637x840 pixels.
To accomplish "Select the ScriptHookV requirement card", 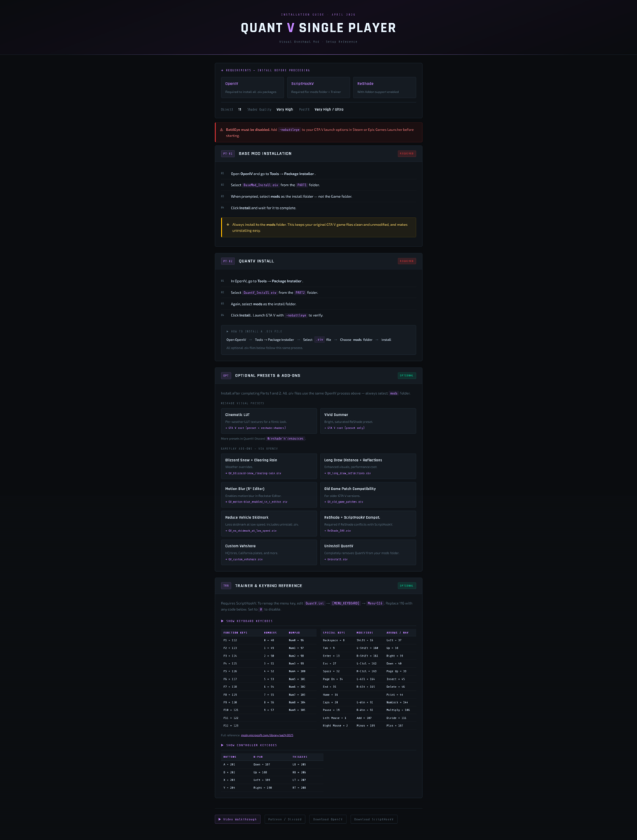I will 318,87.
